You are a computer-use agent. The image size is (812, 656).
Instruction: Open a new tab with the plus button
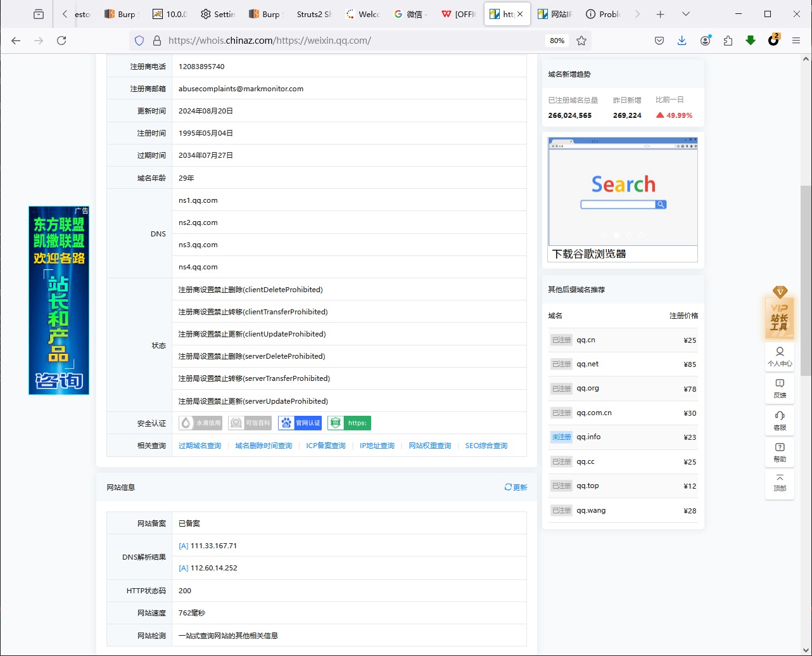point(660,14)
